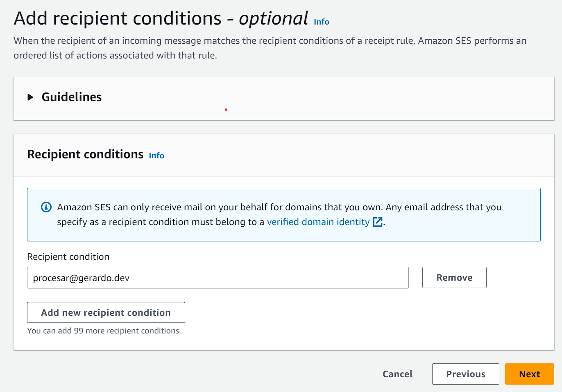This screenshot has width=562, height=392.
Task: Click the external link icon after verified domain identity
Action: tap(378, 222)
